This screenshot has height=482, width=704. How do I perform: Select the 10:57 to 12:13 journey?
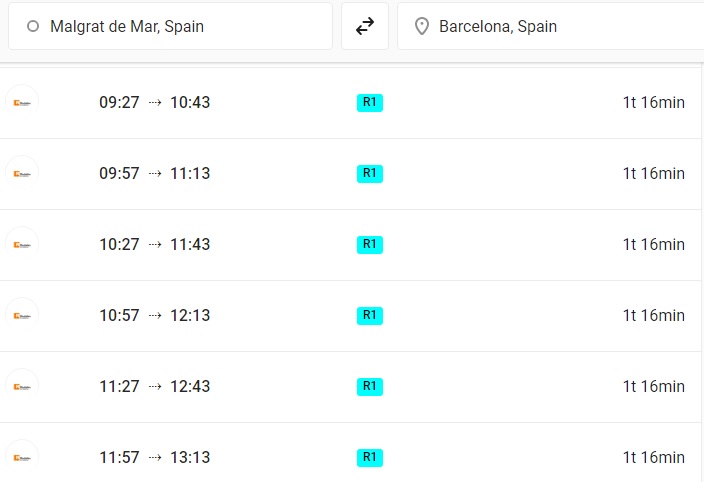pyautogui.click(x=350, y=316)
